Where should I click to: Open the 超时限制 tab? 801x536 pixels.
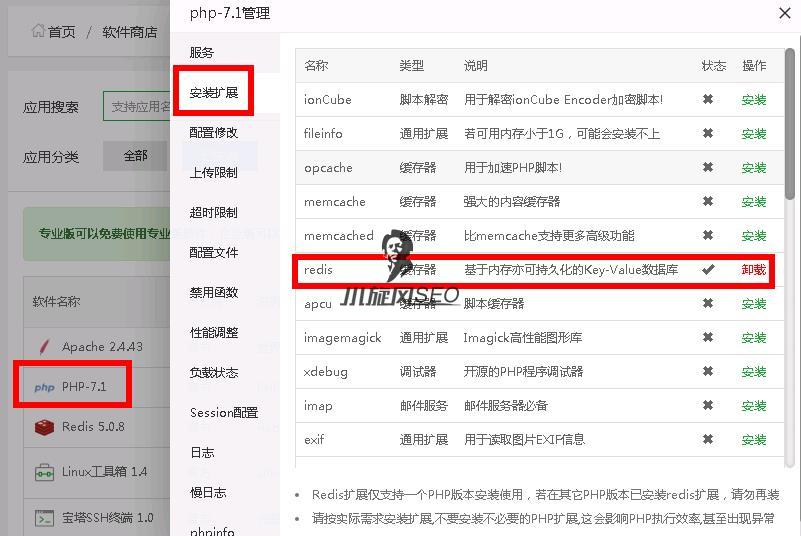[214, 213]
